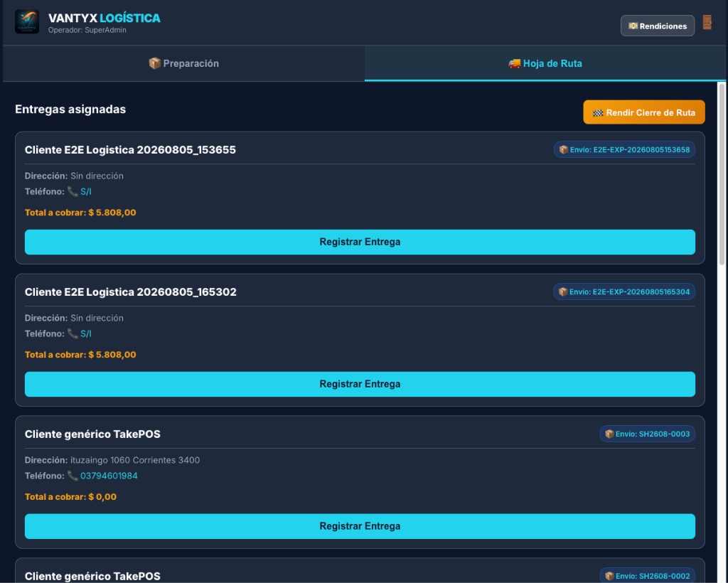Image resolution: width=728 pixels, height=583 pixels.
Task: Click the VANTYX LOGÍSTICA title
Action: (x=105, y=18)
